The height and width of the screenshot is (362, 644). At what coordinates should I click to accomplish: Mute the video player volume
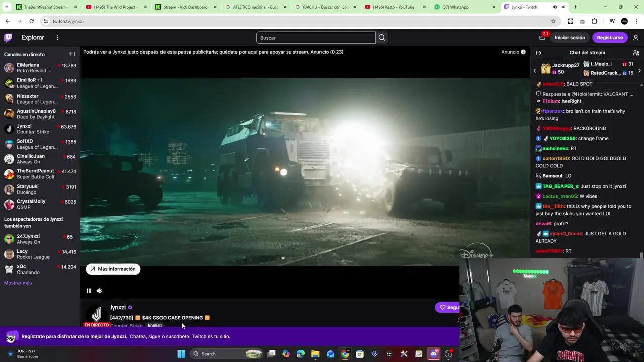[x=99, y=291]
